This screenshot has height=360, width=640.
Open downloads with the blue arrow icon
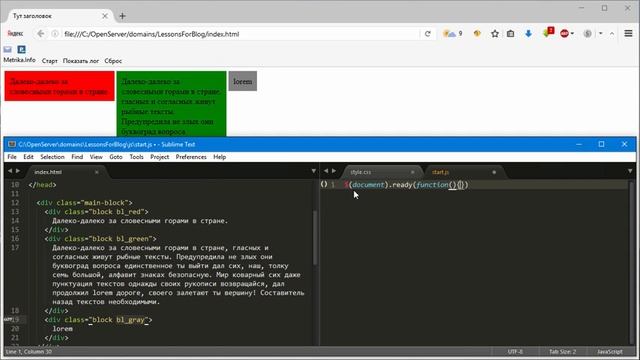click(x=528, y=34)
